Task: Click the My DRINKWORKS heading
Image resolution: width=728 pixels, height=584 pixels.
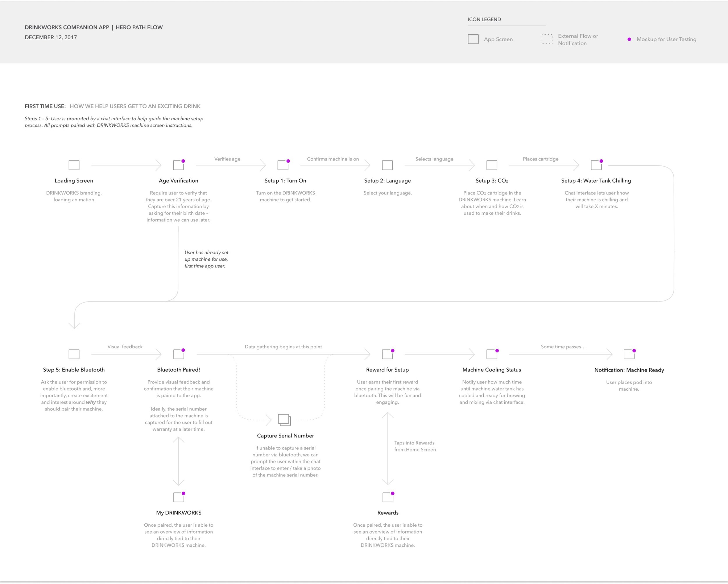Action: coord(179,513)
